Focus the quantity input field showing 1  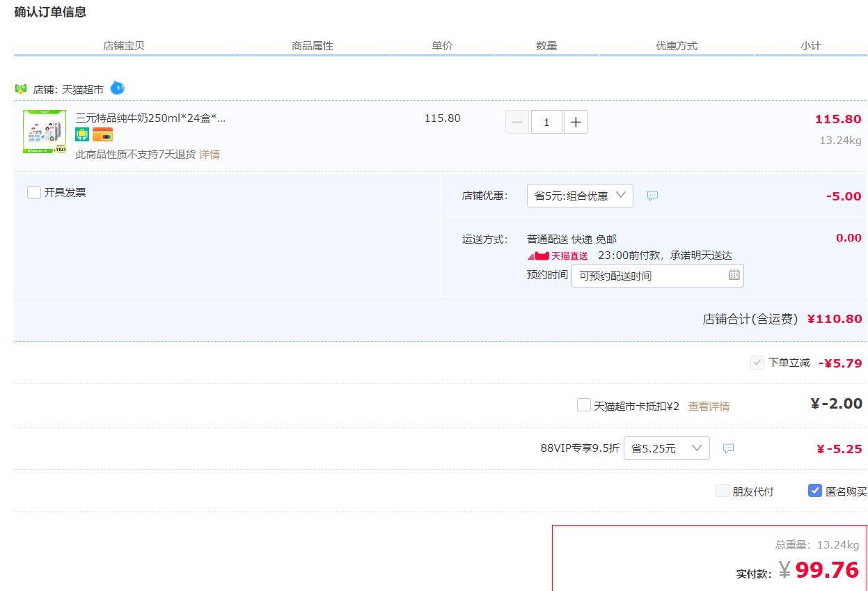click(546, 123)
